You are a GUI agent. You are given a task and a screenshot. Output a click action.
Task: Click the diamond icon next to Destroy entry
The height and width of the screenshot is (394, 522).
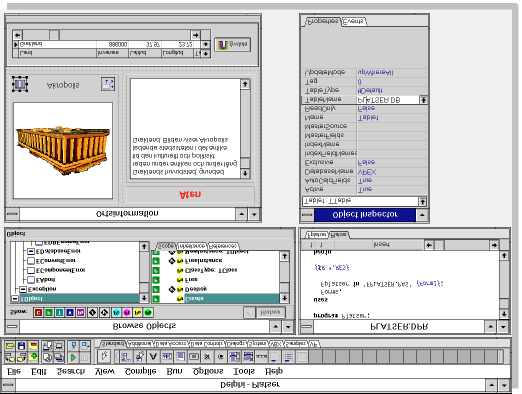(x=171, y=289)
